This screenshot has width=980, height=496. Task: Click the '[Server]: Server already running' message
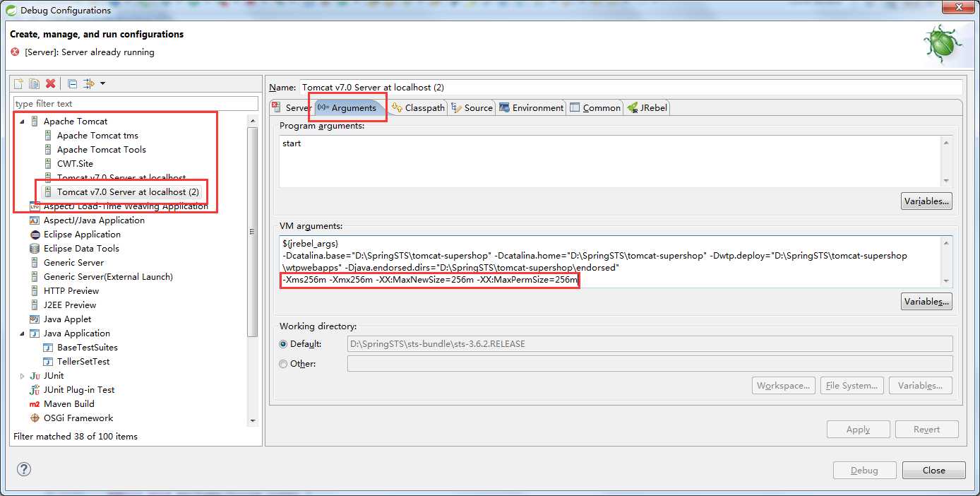point(90,52)
